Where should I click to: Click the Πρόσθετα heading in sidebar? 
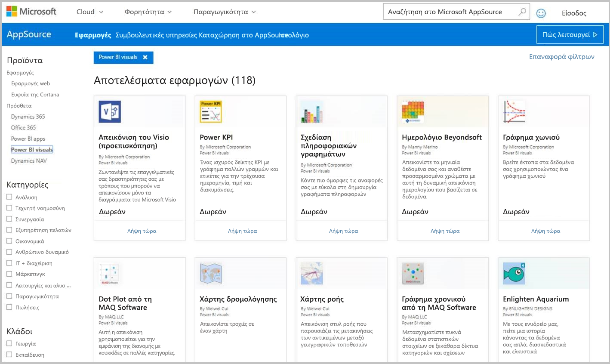[19, 106]
